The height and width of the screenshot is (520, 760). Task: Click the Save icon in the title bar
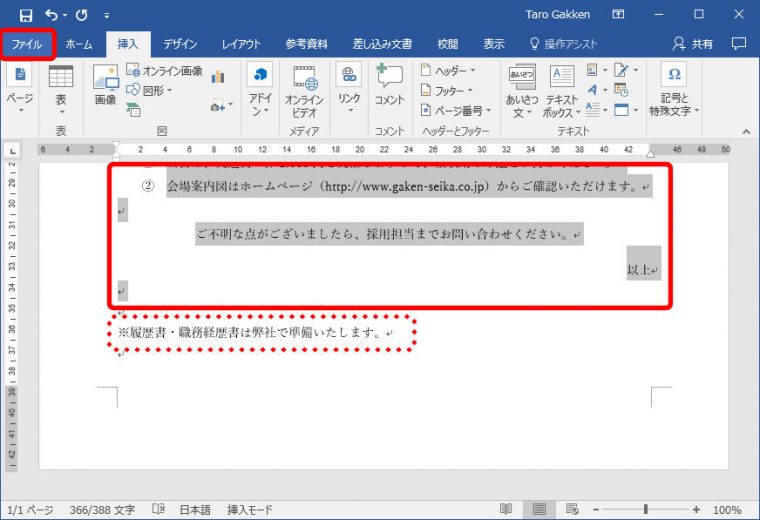[x=25, y=15]
